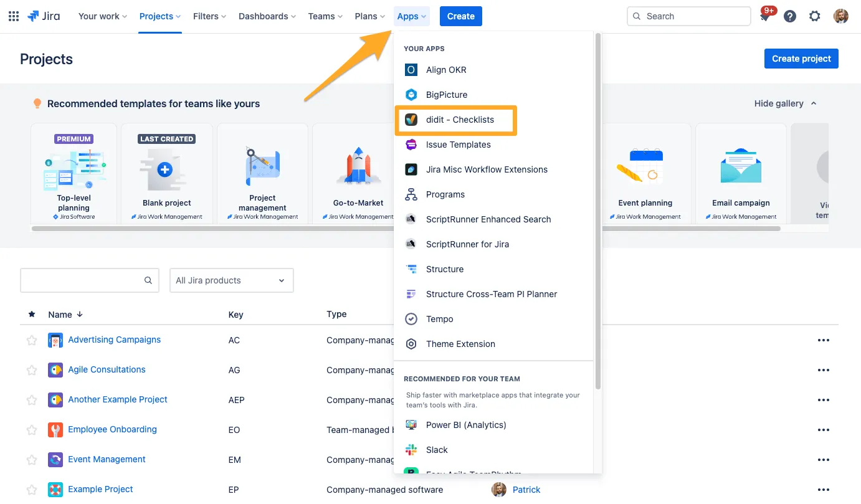Star the Employee Onboarding project

point(32,430)
